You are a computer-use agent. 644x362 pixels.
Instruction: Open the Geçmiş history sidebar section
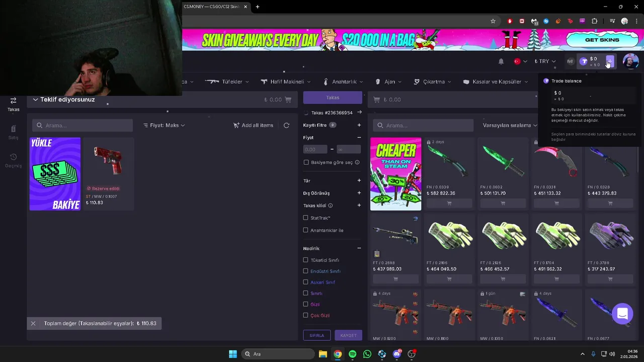click(13, 161)
